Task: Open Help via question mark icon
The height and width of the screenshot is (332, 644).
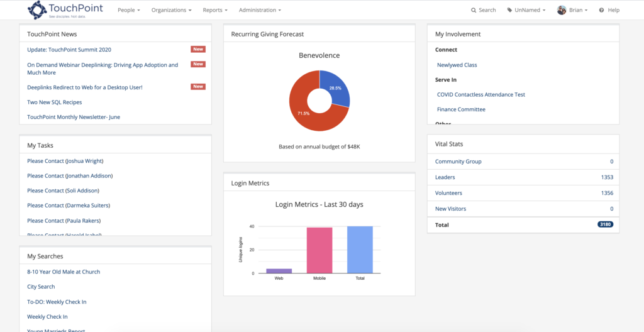Action: pyautogui.click(x=602, y=10)
